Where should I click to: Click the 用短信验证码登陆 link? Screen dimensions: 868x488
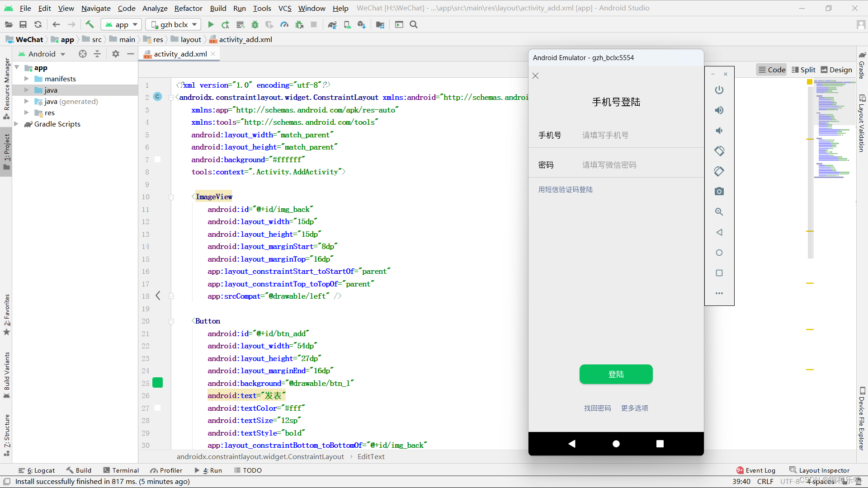tap(565, 190)
